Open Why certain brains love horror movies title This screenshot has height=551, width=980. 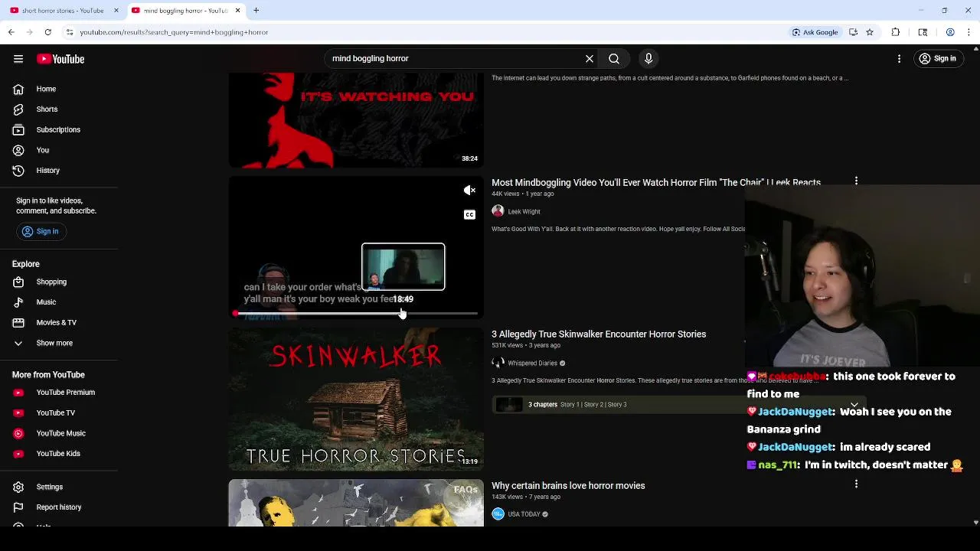[x=568, y=486]
